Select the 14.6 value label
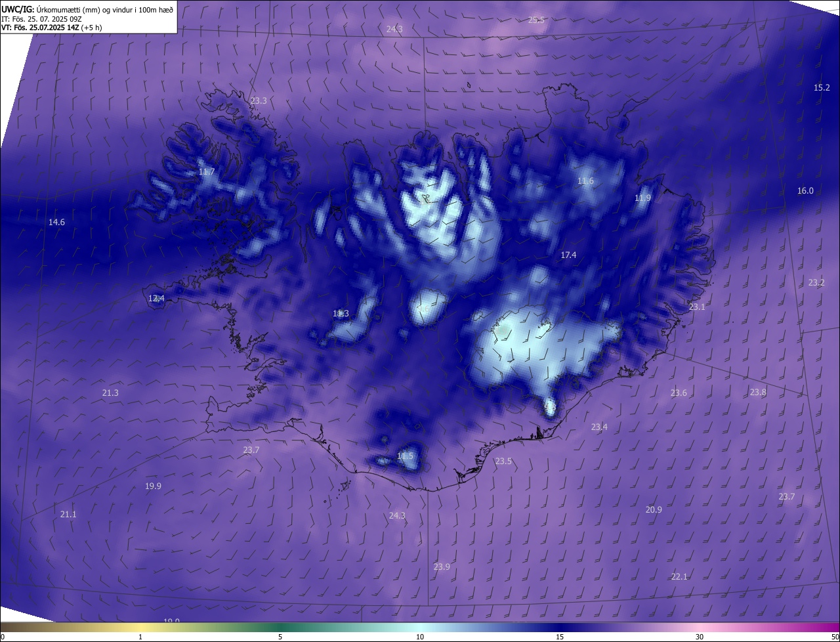840x642 pixels. [56, 223]
